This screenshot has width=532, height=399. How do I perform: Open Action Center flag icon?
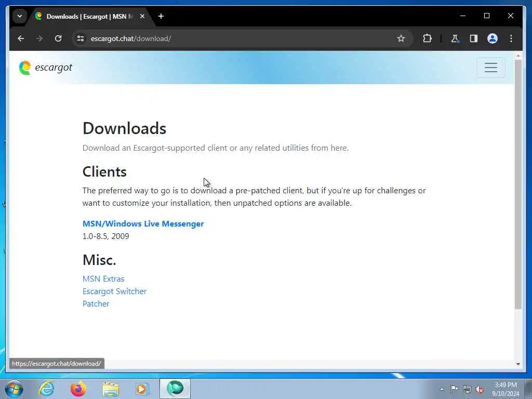tap(454, 389)
